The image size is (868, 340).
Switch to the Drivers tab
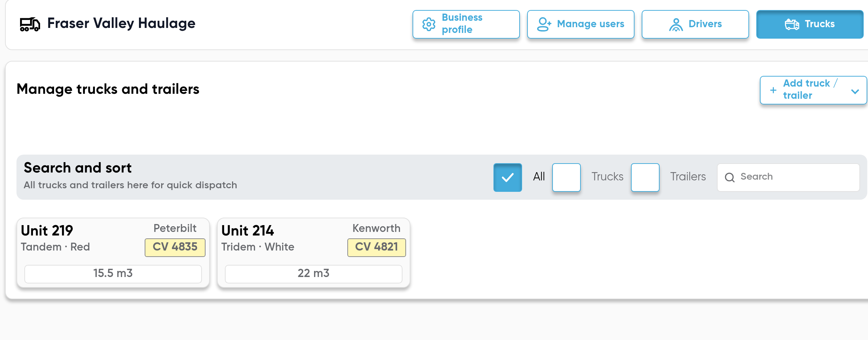click(695, 24)
